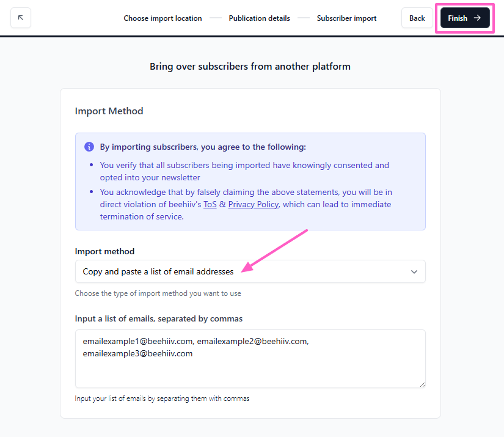Click the 'Bring over subscribers' page title
The height and width of the screenshot is (437, 504).
(250, 66)
